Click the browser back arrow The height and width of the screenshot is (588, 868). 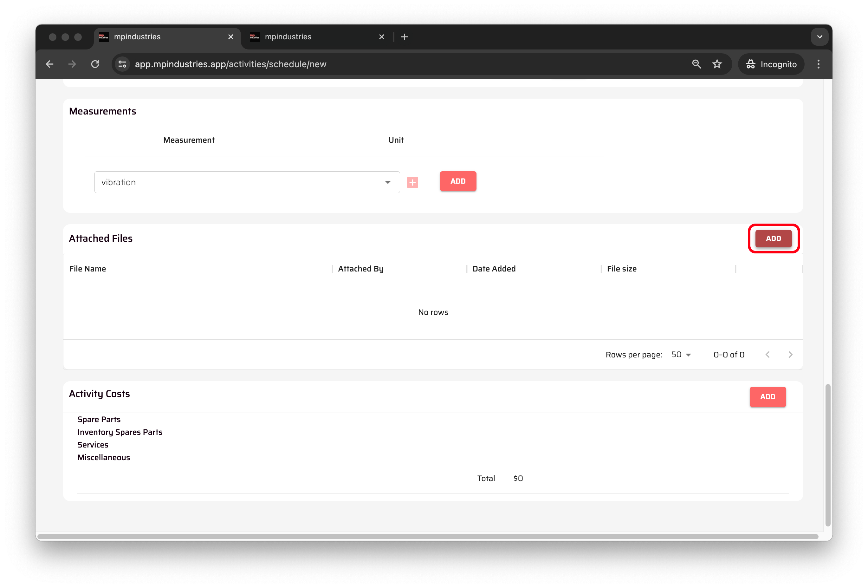(50, 64)
